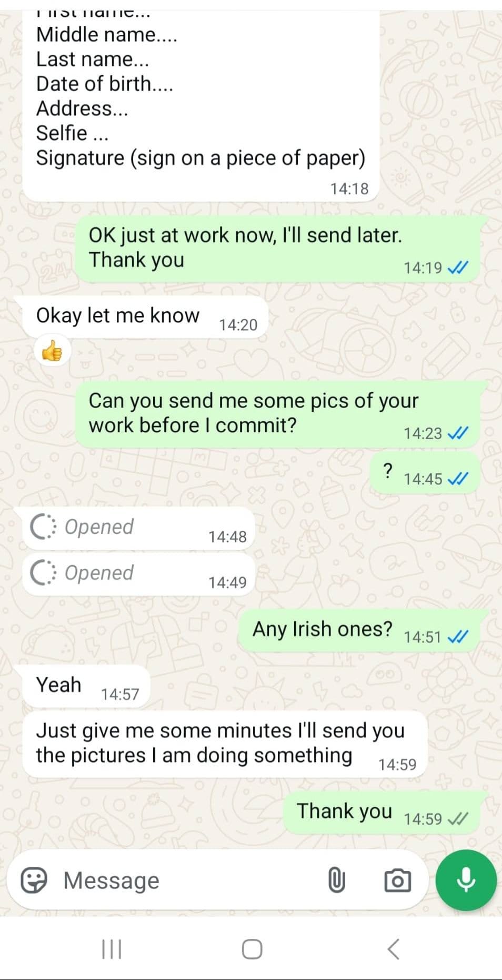
Task: Tap the Android home navigation button
Action: tap(252, 949)
